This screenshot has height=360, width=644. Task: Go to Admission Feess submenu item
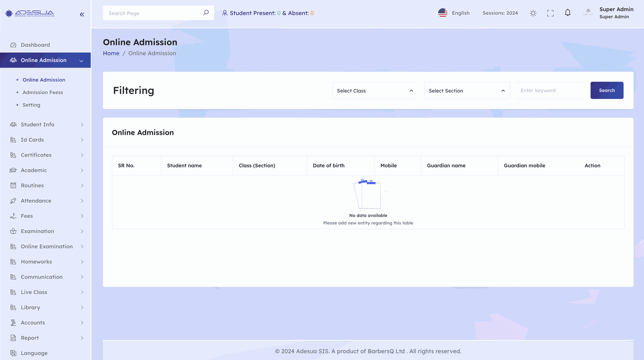(x=43, y=92)
